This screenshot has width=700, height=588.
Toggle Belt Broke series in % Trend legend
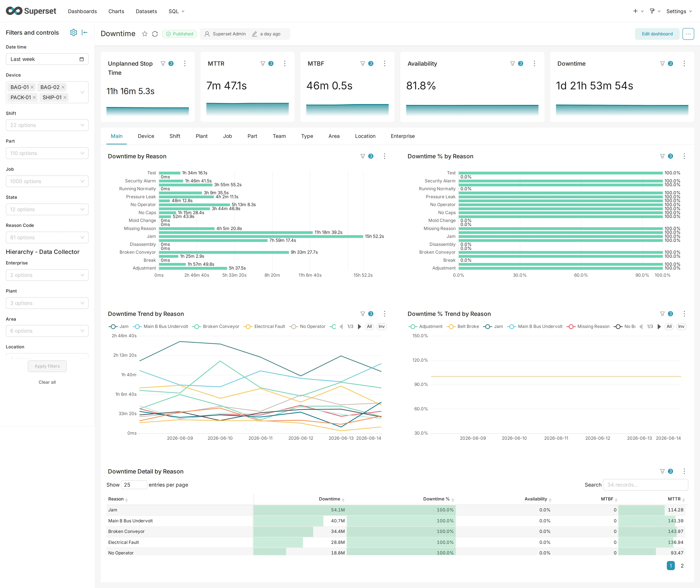(x=463, y=326)
